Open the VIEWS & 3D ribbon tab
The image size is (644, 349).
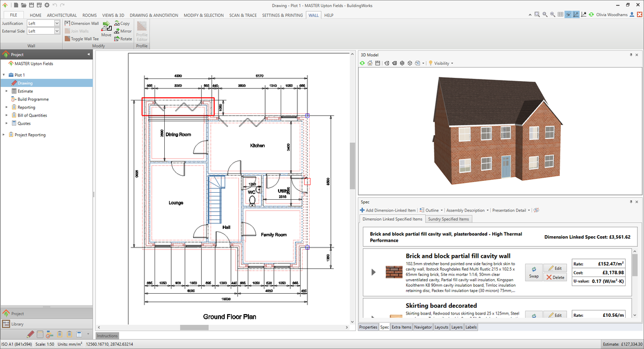(x=114, y=15)
